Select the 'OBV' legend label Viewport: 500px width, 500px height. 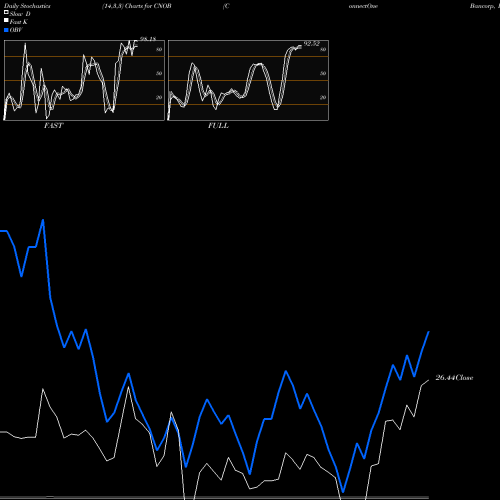coord(16,30)
